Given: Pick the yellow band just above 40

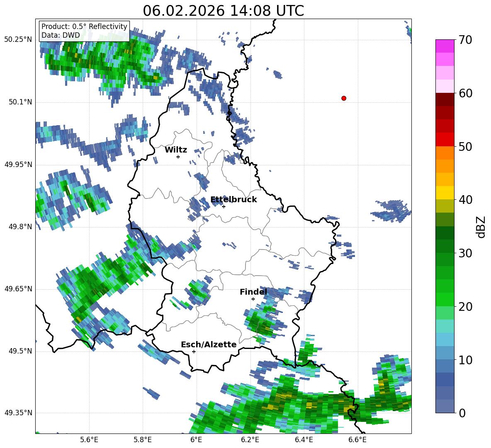Looking at the screenshot, I should (445, 193).
